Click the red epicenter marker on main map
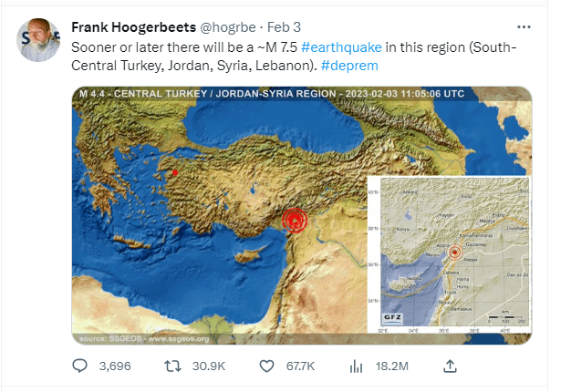This screenshot has height=392, width=571. point(295,220)
